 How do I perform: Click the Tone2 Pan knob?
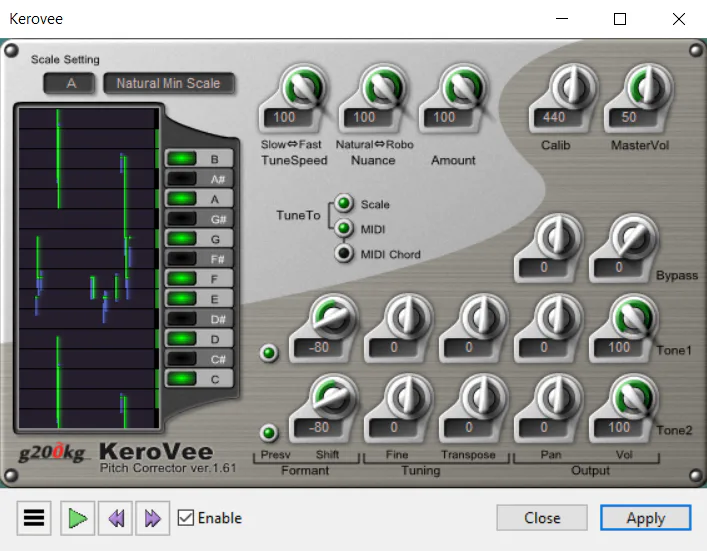tap(558, 398)
